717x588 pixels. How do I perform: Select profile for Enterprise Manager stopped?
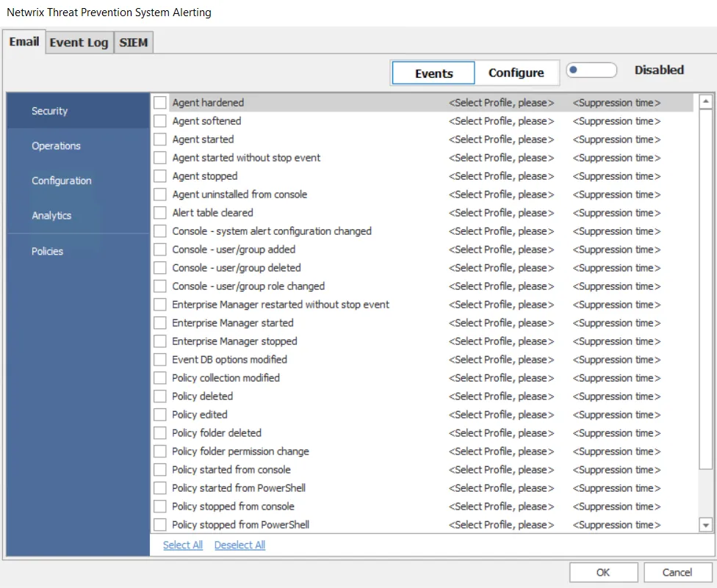tap(501, 341)
